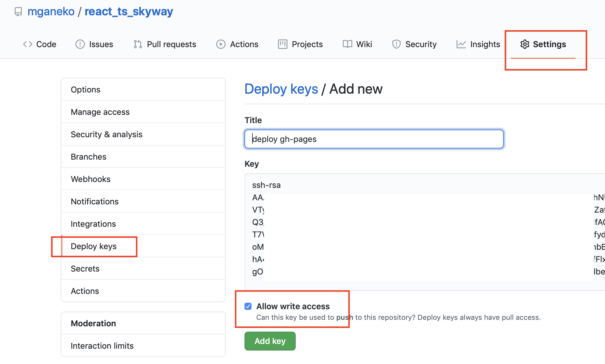This screenshot has height=364, width=605.
Task: Go to the top Actions tab
Action: point(237,44)
